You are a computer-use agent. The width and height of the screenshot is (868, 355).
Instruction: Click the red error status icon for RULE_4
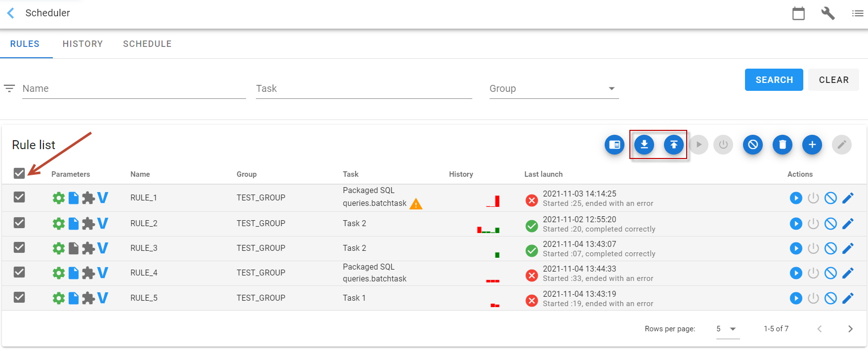(532, 275)
